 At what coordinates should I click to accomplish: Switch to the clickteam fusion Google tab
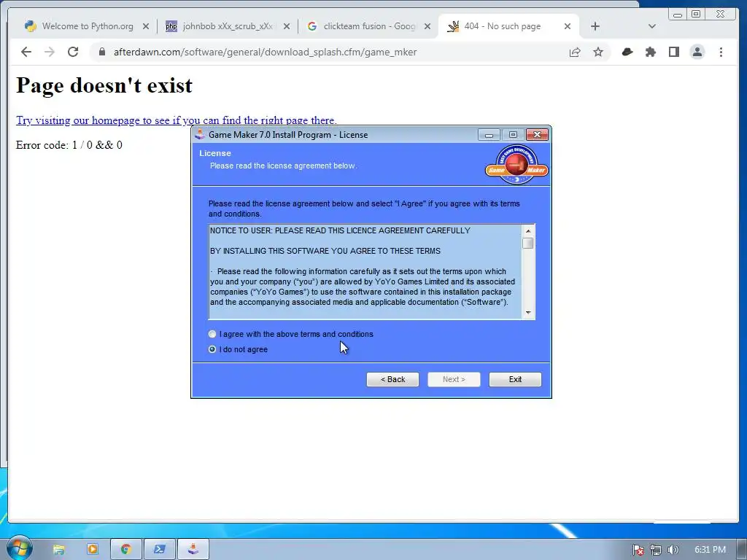tap(369, 26)
